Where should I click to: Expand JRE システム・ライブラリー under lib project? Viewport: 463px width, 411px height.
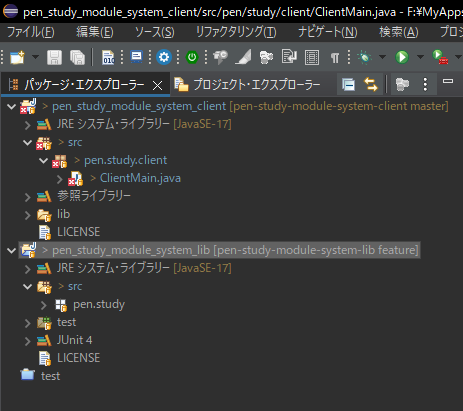(28, 269)
